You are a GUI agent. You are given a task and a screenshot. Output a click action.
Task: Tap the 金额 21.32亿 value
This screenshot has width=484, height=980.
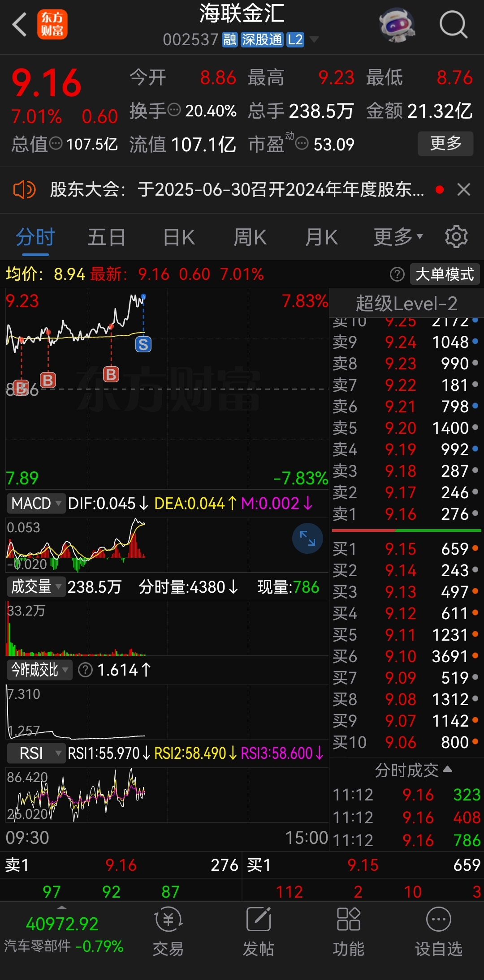pyautogui.click(x=419, y=110)
